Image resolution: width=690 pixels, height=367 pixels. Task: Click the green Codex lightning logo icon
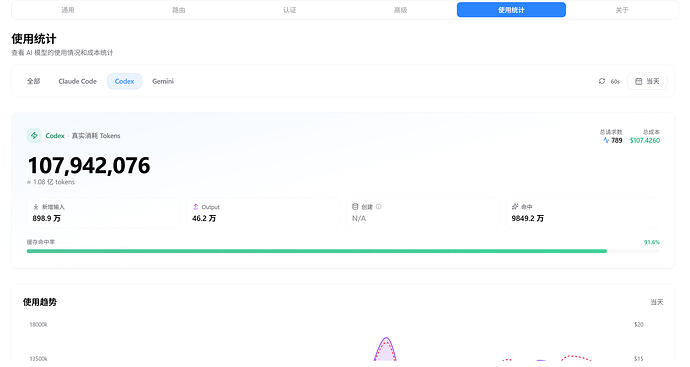point(34,136)
